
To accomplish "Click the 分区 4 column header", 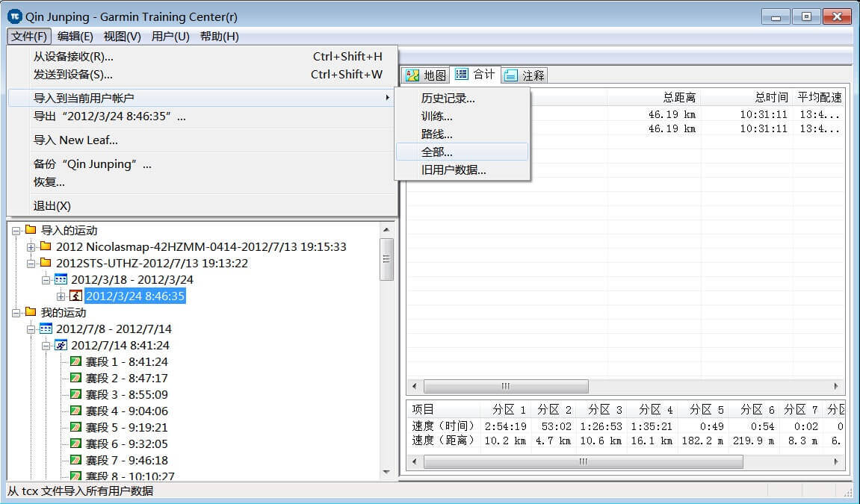I will (653, 409).
